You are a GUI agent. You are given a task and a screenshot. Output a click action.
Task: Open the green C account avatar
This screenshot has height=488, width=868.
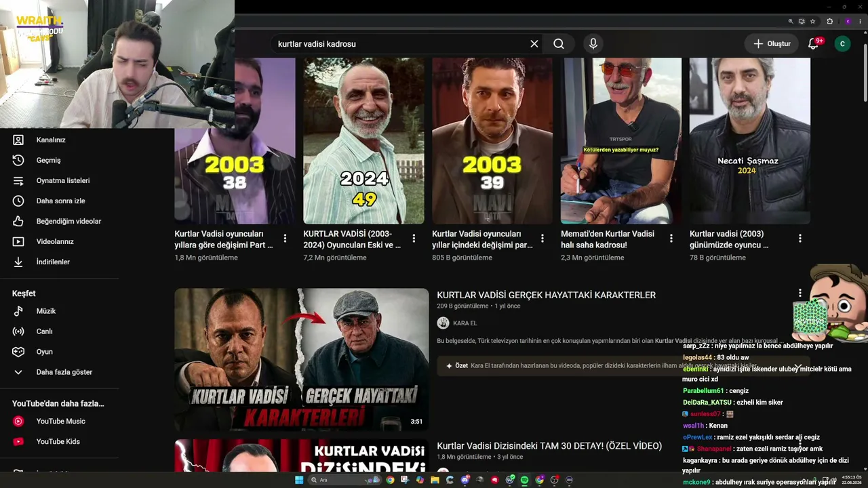pos(842,44)
